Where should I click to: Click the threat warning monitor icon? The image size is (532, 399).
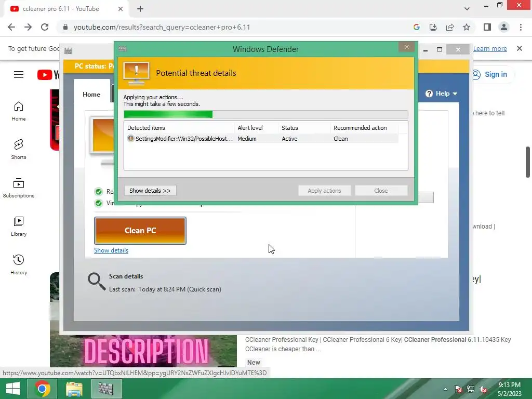[137, 74]
